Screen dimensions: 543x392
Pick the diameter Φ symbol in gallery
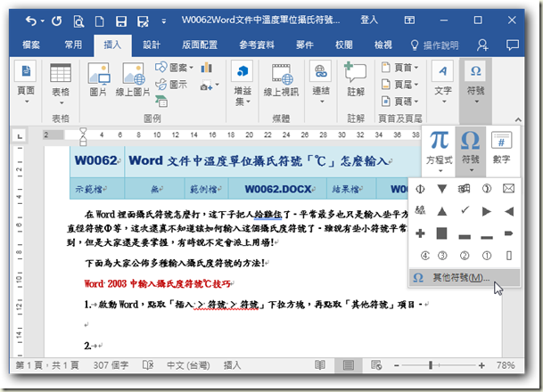(420, 189)
